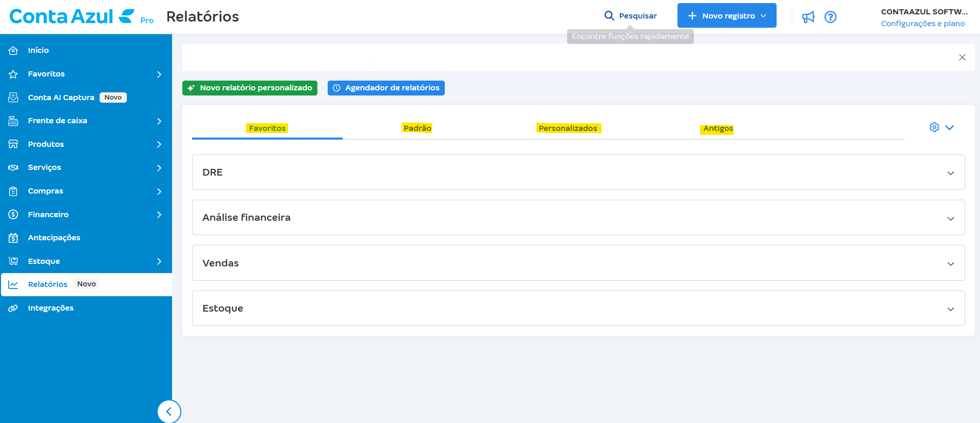Click the magnifying glass Pesquisar icon
Viewport: 980px width, 423px height.
coord(609,16)
